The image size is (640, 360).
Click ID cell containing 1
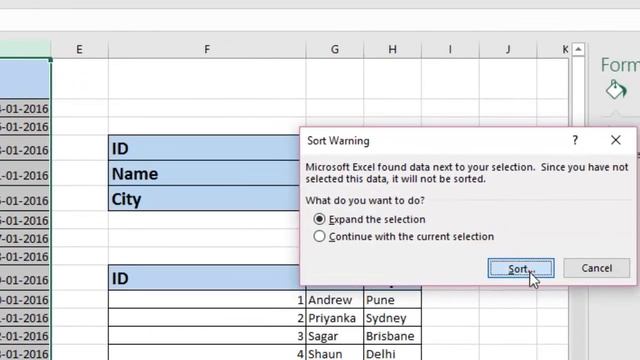pos(207,300)
